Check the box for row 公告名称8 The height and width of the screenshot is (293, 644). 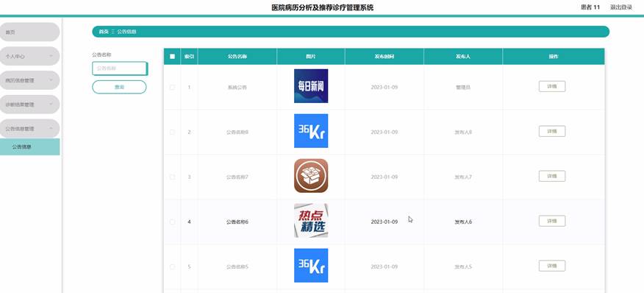tap(172, 132)
